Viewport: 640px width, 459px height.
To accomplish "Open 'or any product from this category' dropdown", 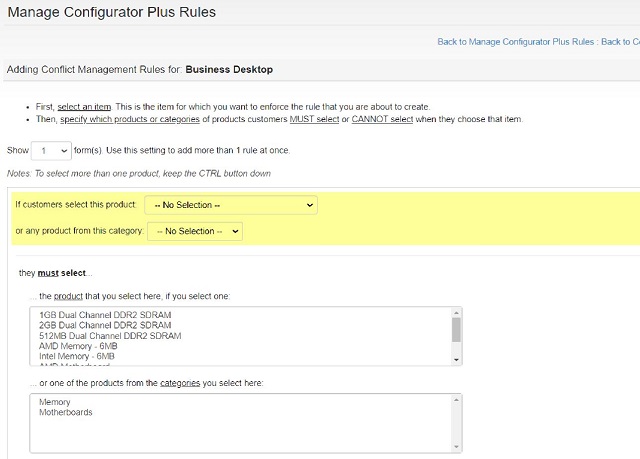I will click(195, 231).
